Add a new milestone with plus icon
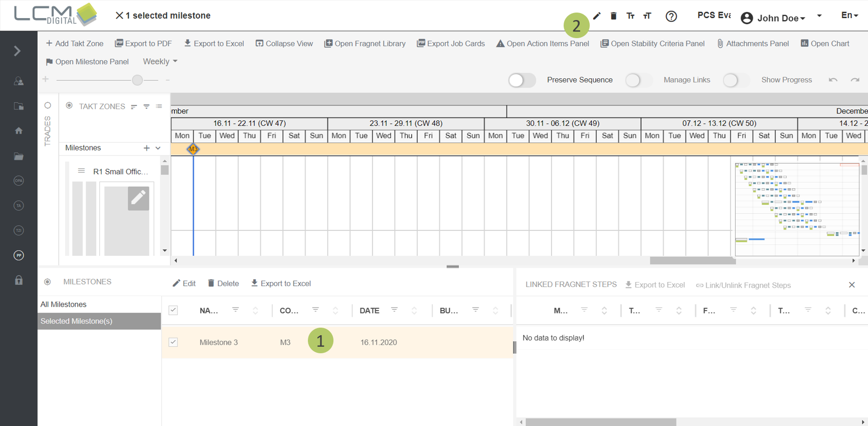Screen dimensions: 868x426 146,148
